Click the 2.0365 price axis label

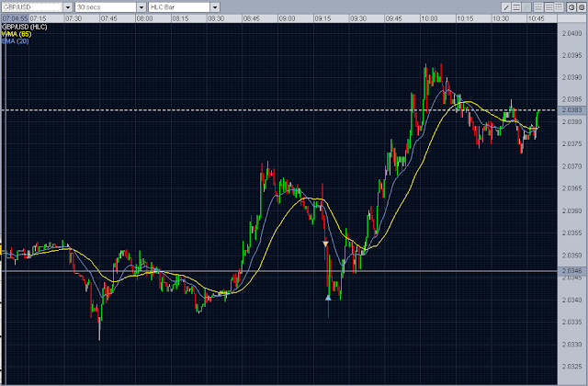[571, 188]
